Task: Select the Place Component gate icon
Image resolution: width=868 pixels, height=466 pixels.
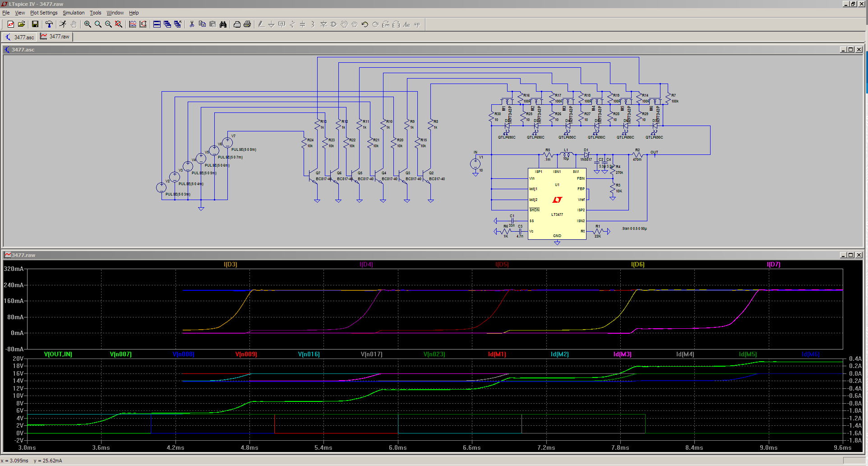Action: point(334,24)
